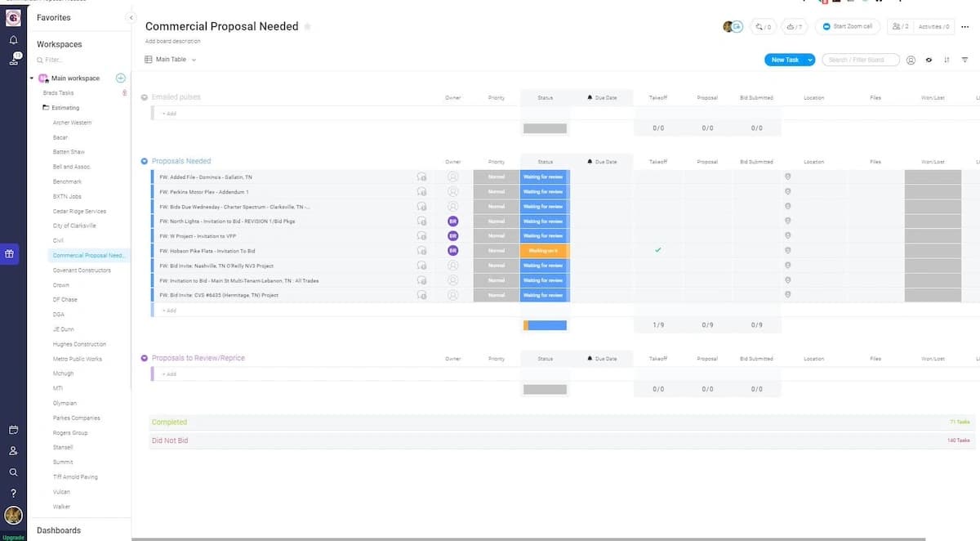Open the inbox icon with 13 badge
Image resolution: width=980 pixels, height=541 pixels.
(x=14, y=59)
